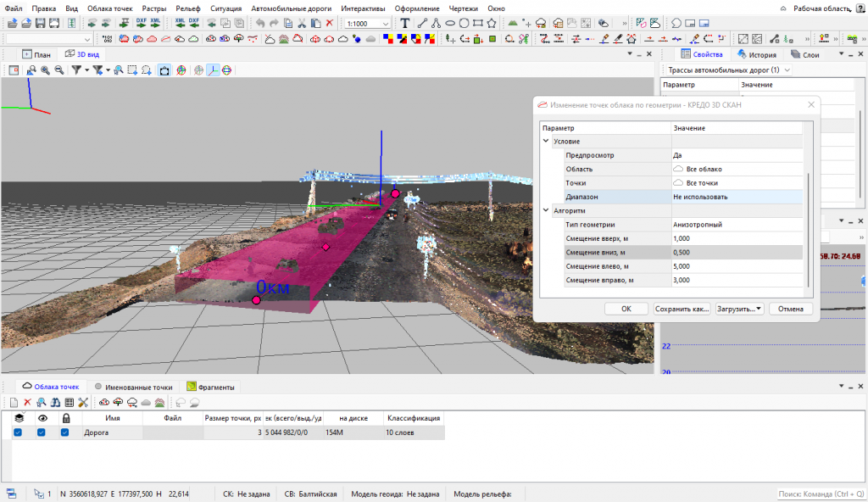This screenshot has width=868, height=502.
Task: Select the zoom-in magnifier tool in 3D view toolbar
Action: 44,70
